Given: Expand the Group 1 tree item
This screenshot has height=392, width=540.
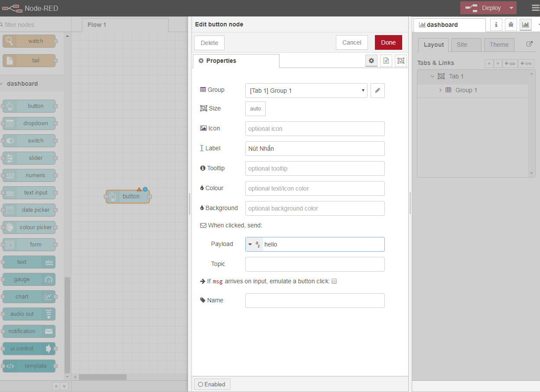Looking at the screenshot, I should point(440,90).
